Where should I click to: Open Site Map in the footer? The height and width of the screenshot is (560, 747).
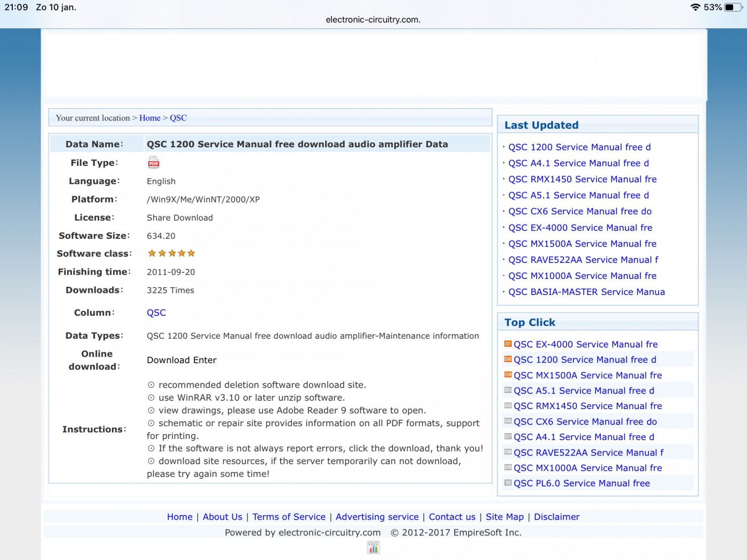[x=505, y=517]
